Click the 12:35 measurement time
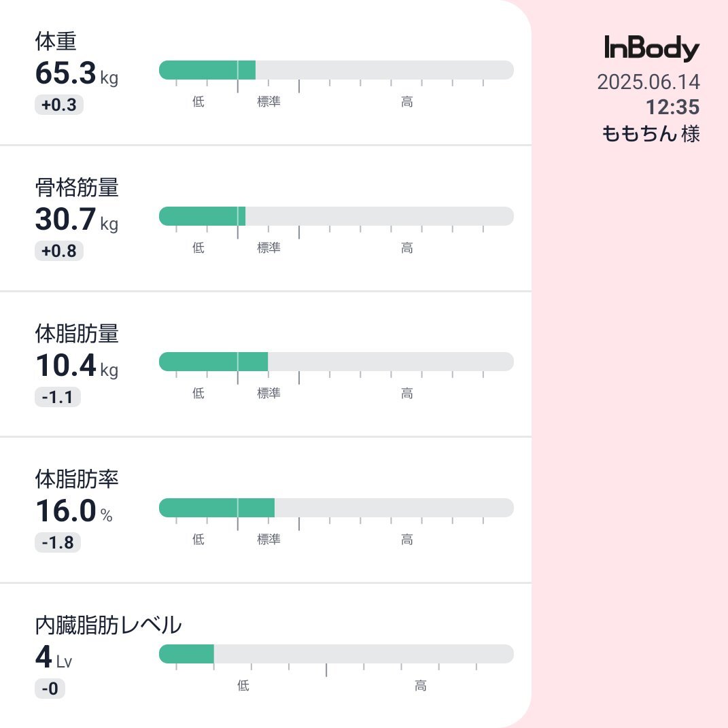Screen dimensions: 728x728 click(673, 107)
